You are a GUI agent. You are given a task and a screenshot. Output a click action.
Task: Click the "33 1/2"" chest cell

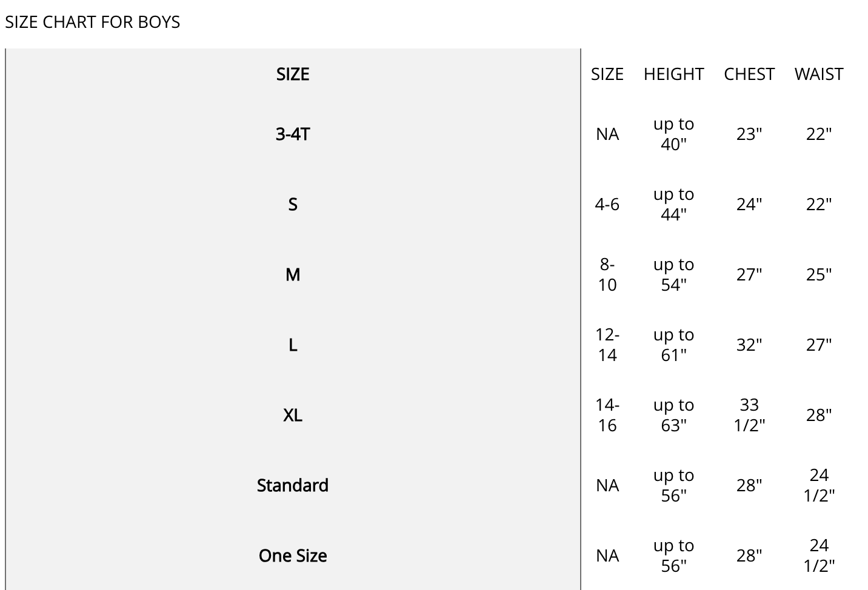pos(749,415)
